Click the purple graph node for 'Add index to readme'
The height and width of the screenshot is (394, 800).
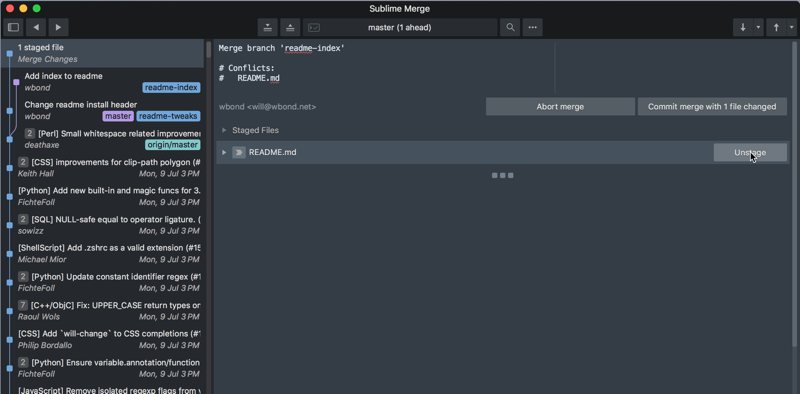click(x=16, y=82)
